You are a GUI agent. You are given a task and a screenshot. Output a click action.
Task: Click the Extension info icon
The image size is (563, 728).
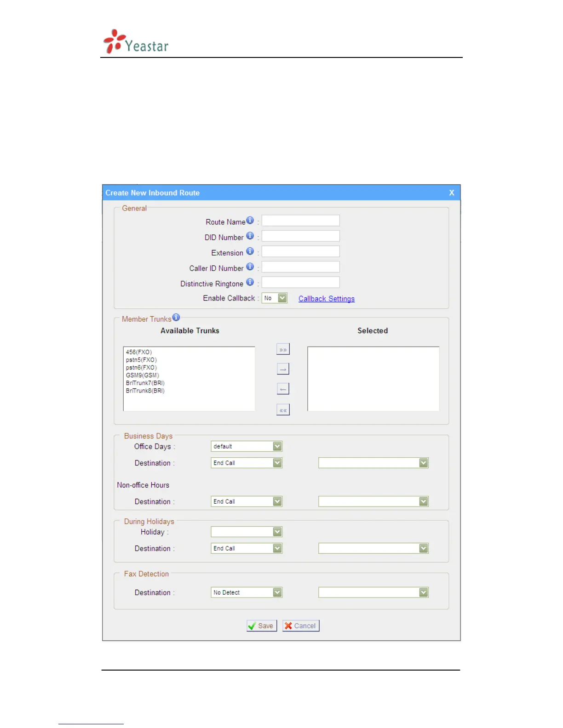(x=250, y=251)
